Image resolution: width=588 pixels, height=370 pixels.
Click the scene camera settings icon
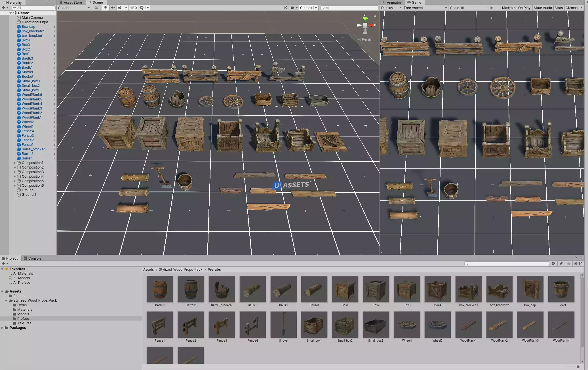[x=292, y=8]
